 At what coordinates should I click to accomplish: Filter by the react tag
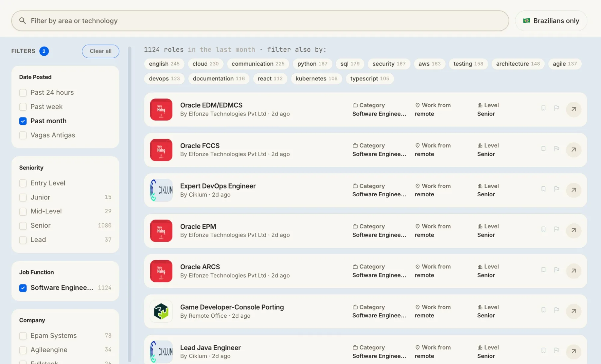[270, 78]
